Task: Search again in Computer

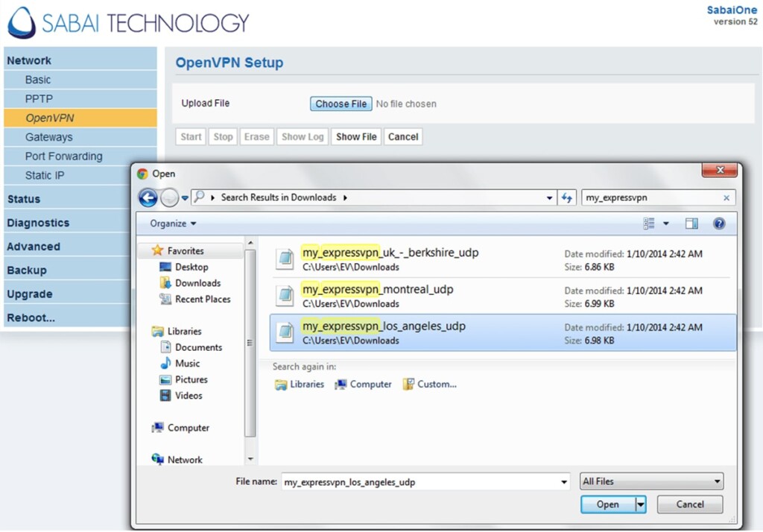Action: point(364,384)
